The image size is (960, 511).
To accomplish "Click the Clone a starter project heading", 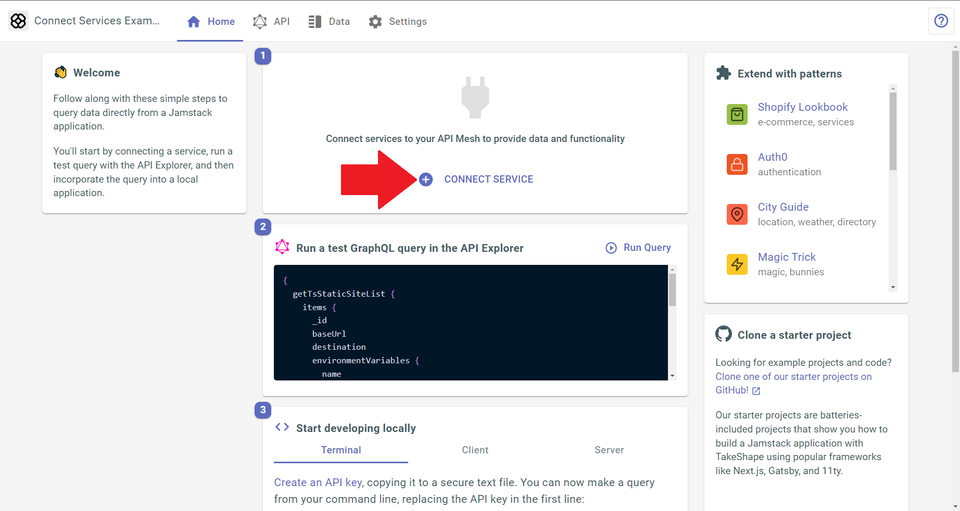I will pyautogui.click(x=795, y=335).
